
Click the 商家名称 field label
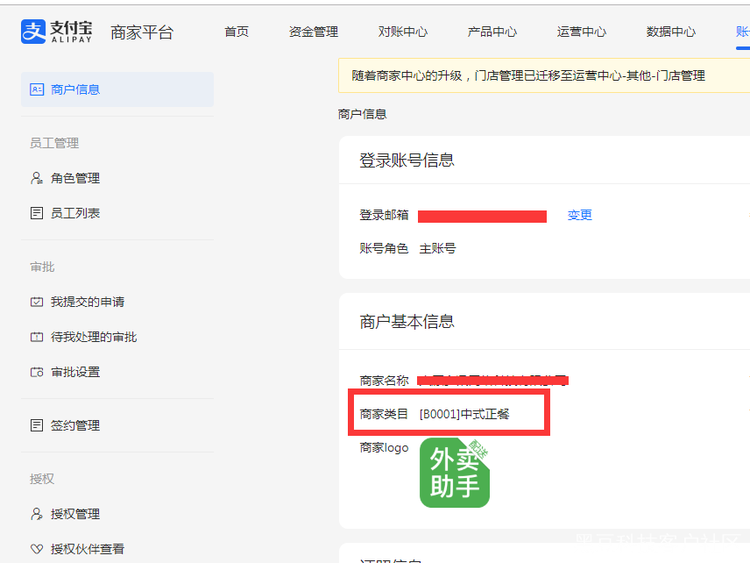pos(384,381)
